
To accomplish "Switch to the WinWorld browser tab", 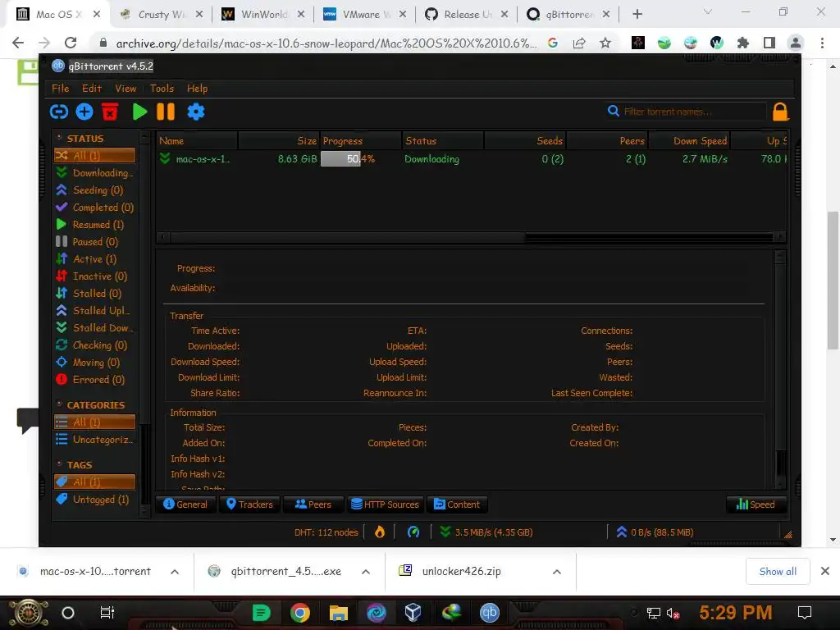I will 263,15.
